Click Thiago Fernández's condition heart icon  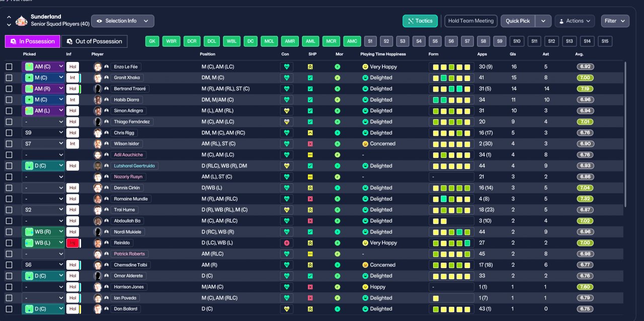click(x=287, y=122)
